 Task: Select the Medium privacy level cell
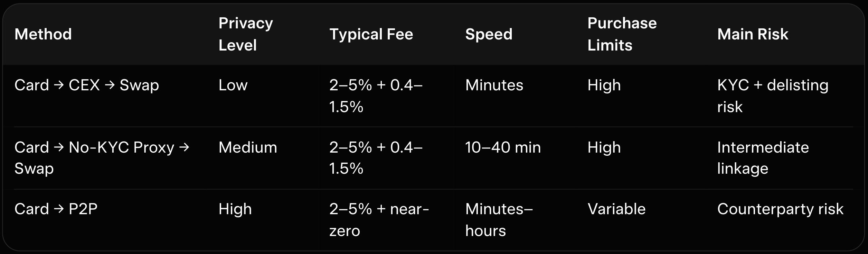tap(248, 147)
